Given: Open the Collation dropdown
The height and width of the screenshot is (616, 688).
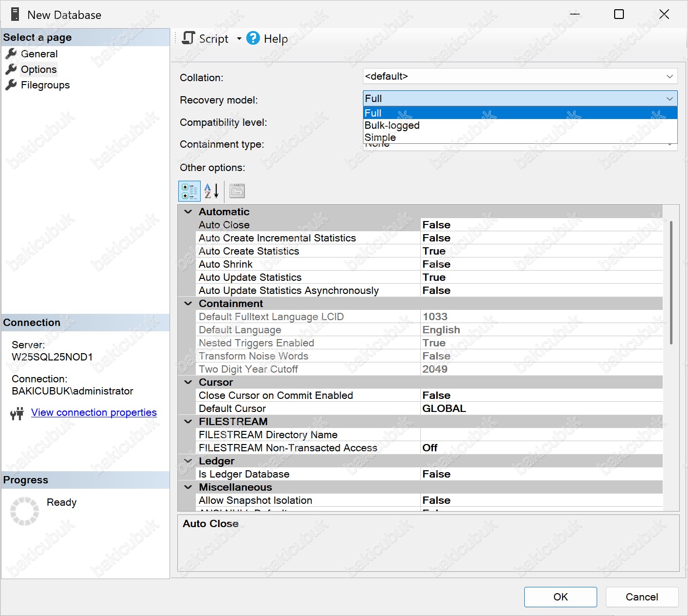Looking at the screenshot, I should pyautogui.click(x=669, y=76).
